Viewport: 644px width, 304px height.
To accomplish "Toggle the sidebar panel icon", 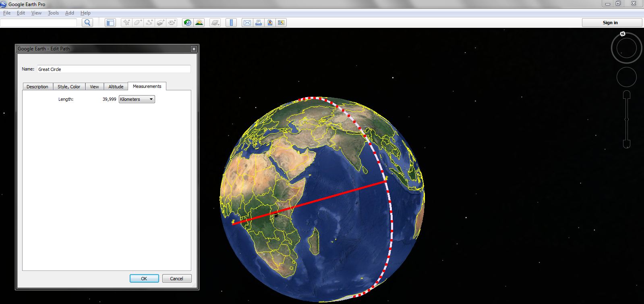I will (110, 23).
